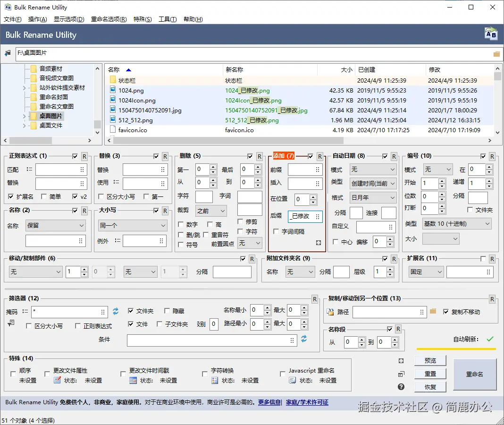Image resolution: width=504 pixels, height=425 pixels.
Task: Open the 更多信息 link
Action: tap(269, 402)
